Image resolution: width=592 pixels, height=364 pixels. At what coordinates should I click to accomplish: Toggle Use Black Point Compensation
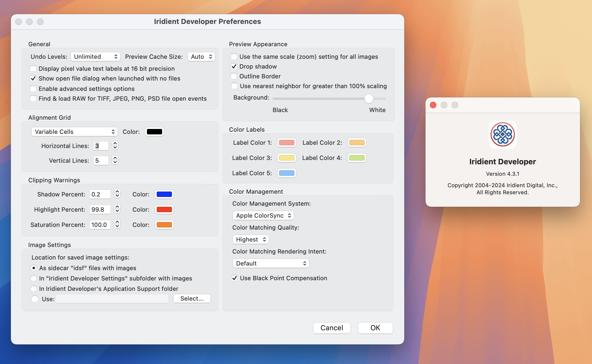click(235, 278)
